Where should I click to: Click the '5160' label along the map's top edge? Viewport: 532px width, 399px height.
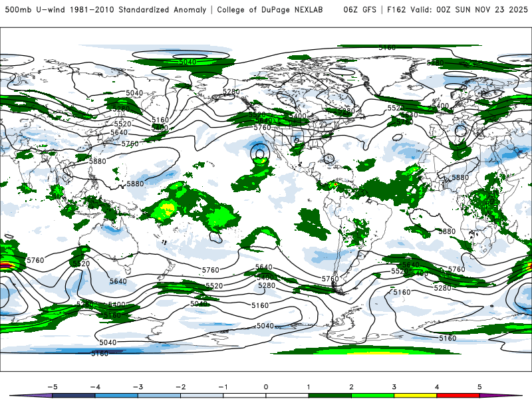tap(387, 47)
